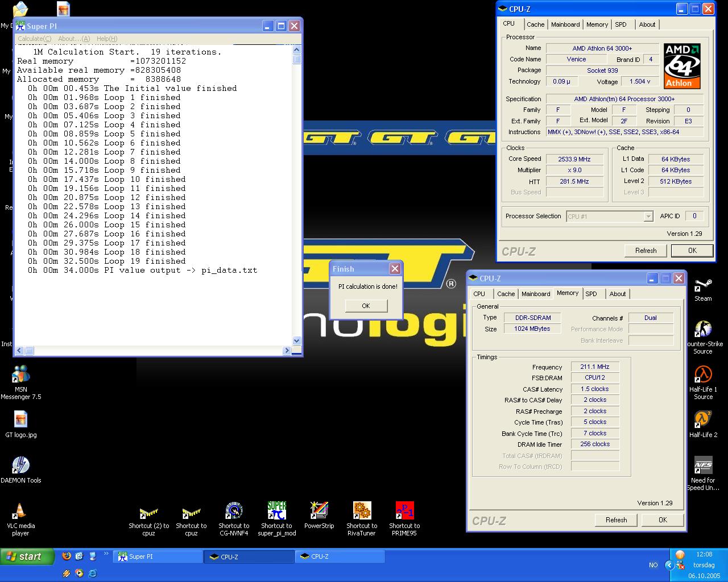Open About tab in upper CPU-Z window
The image size is (728, 582).
coord(647,24)
